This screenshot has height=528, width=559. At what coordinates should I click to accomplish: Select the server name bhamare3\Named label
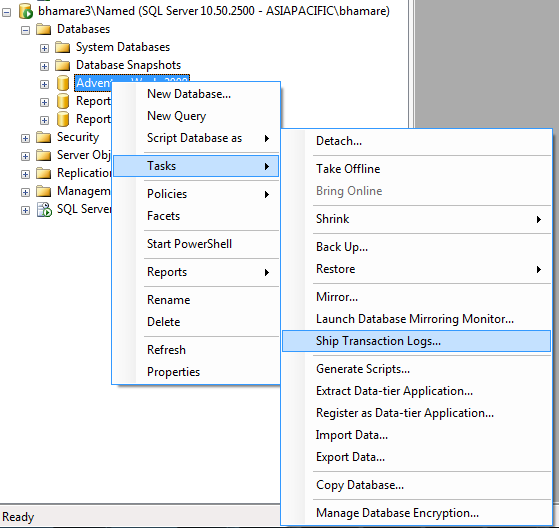click(214, 11)
